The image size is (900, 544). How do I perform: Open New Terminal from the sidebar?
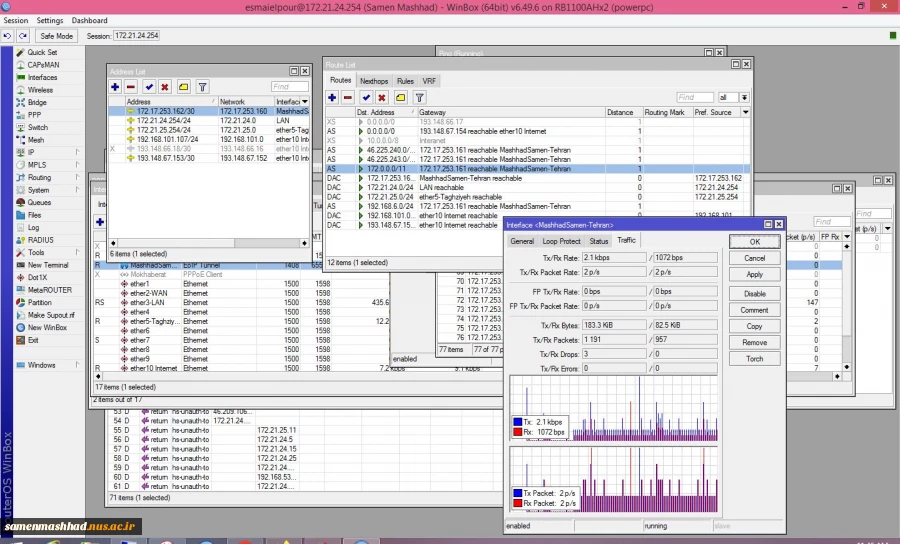coord(48,265)
